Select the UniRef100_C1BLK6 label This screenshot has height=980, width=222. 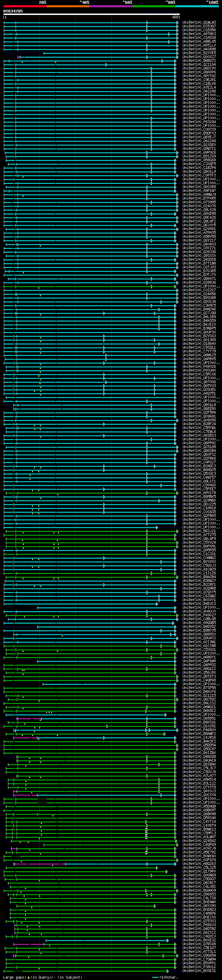(x=199, y=84)
